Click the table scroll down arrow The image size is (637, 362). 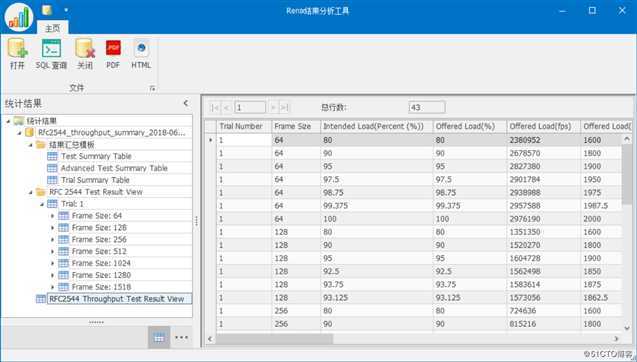coord(627,327)
